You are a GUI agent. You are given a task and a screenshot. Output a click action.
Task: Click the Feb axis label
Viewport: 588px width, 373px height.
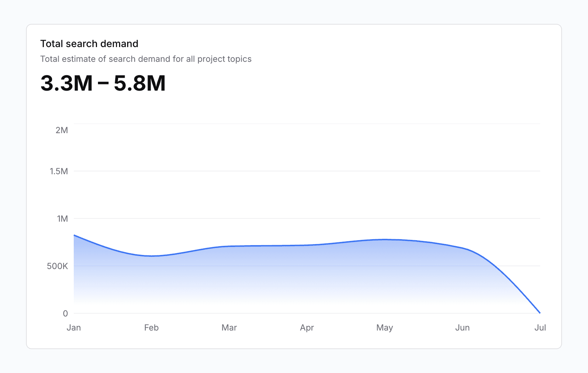click(x=151, y=327)
